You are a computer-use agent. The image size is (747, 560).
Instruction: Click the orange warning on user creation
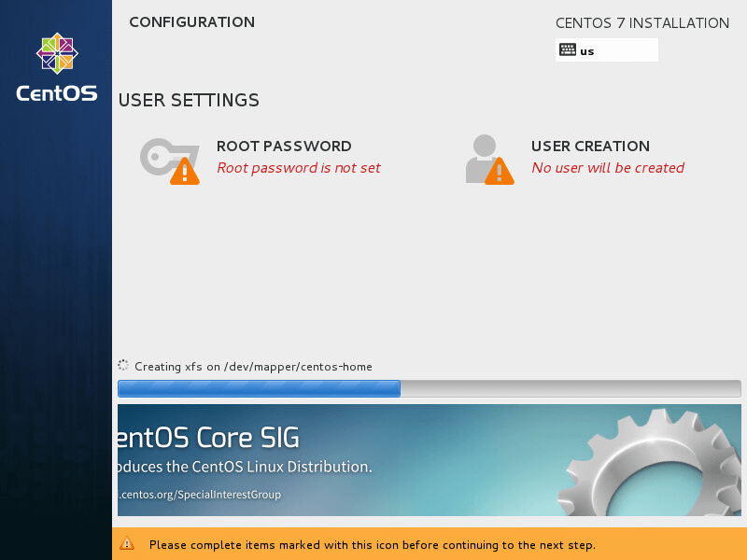[x=500, y=171]
